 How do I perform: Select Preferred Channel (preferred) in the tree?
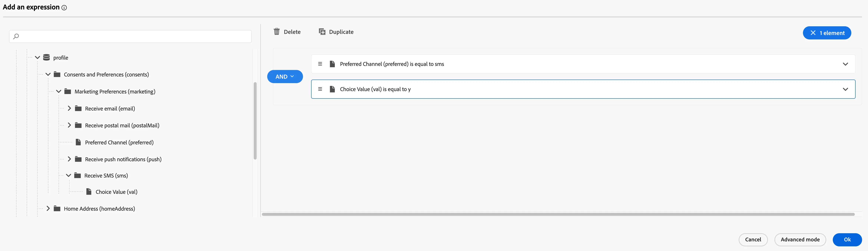[119, 142]
